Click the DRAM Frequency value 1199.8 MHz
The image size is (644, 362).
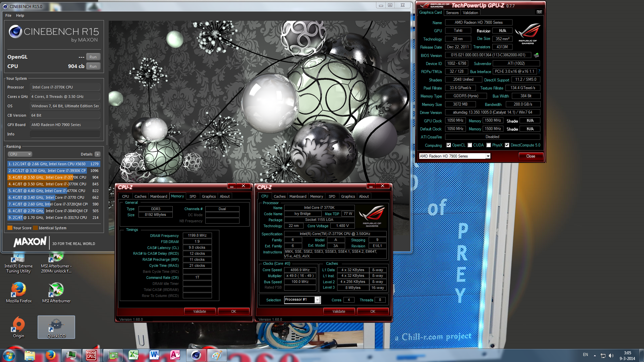[197, 235]
